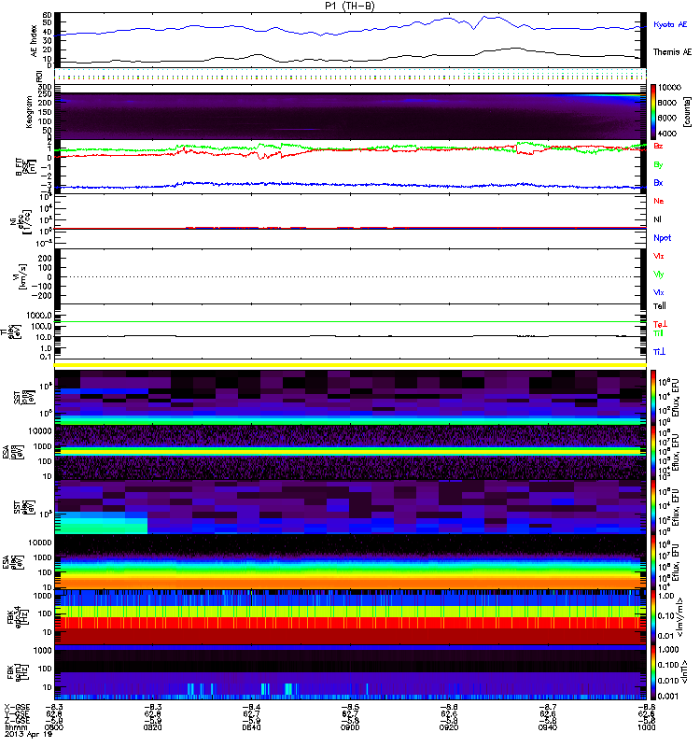
Task: Select the blue Npot legend label
Action: click(662, 238)
